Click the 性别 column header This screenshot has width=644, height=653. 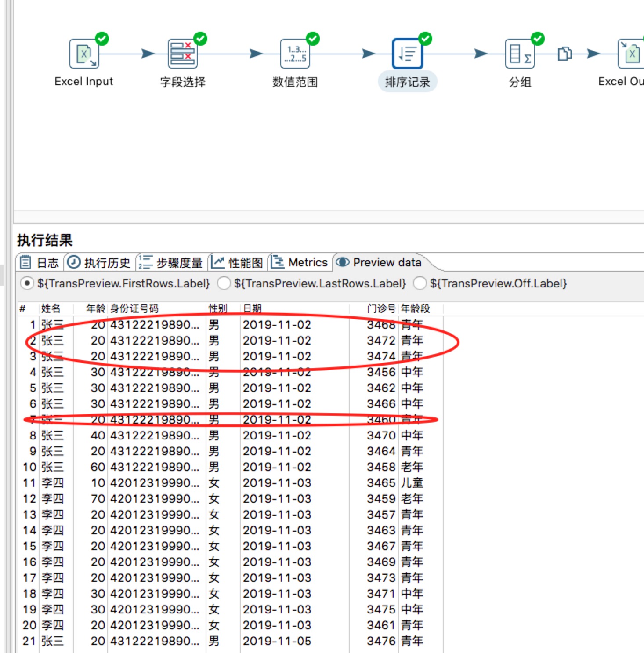218,308
